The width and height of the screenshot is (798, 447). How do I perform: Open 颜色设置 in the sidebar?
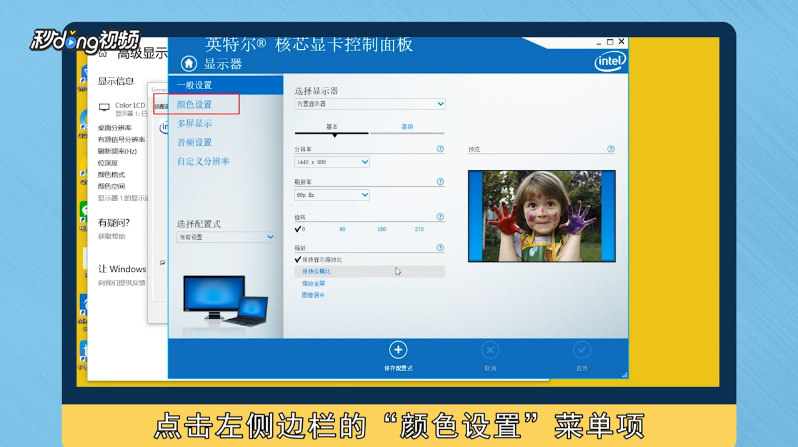[194, 104]
